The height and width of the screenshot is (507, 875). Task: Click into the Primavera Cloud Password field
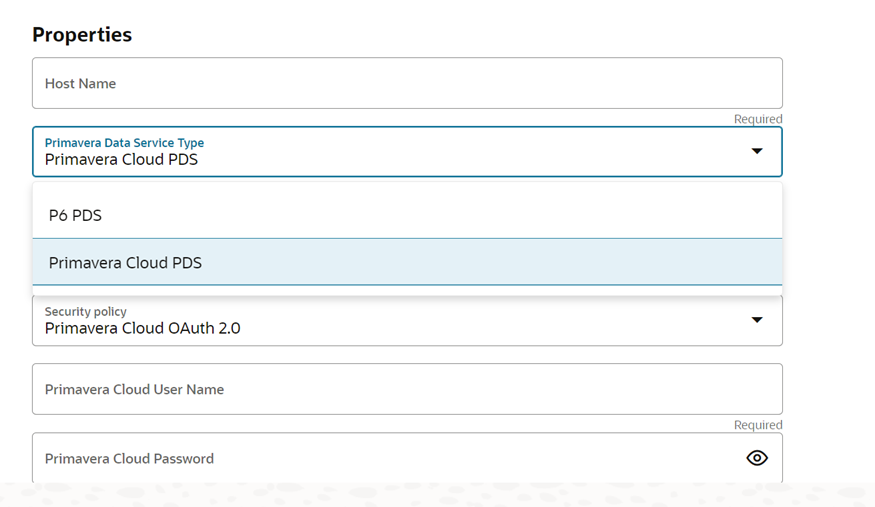point(380,458)
